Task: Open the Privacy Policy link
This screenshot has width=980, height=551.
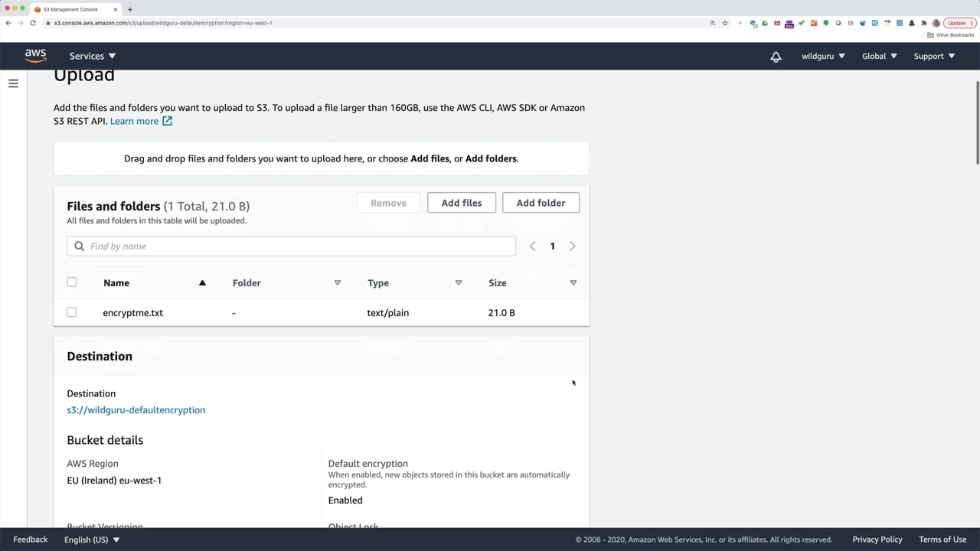Action: (x=877, y=540)
